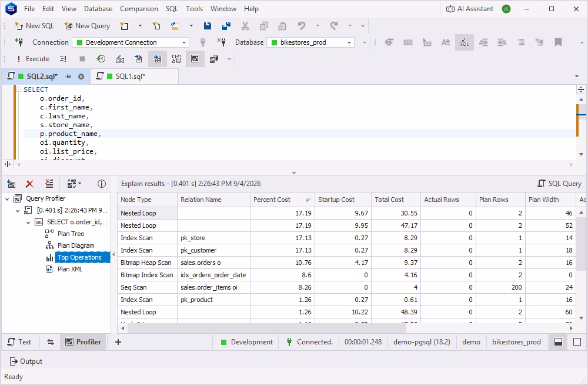Click the Paste icon
This screenshot has width=588, height=385.
[282, 26]
